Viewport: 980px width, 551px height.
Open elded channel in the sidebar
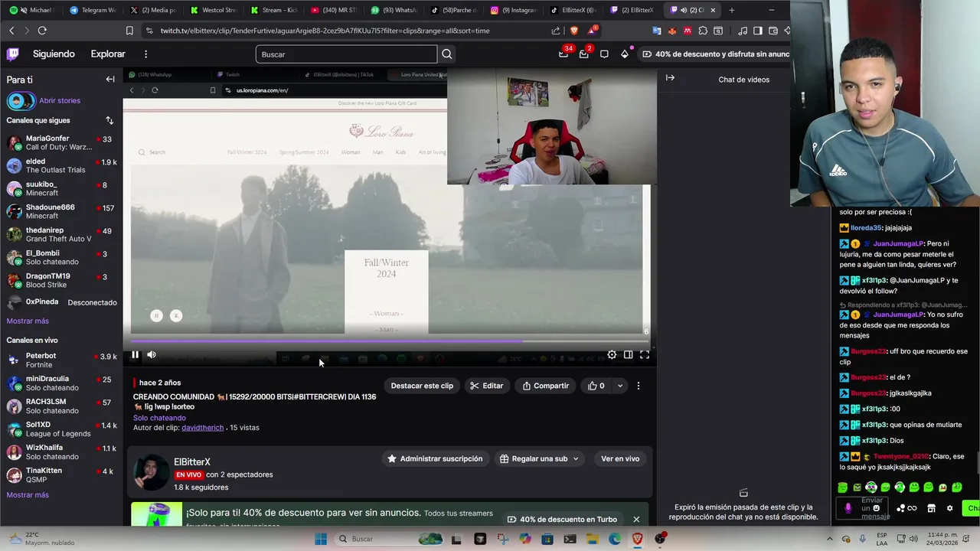coord(60,166)
